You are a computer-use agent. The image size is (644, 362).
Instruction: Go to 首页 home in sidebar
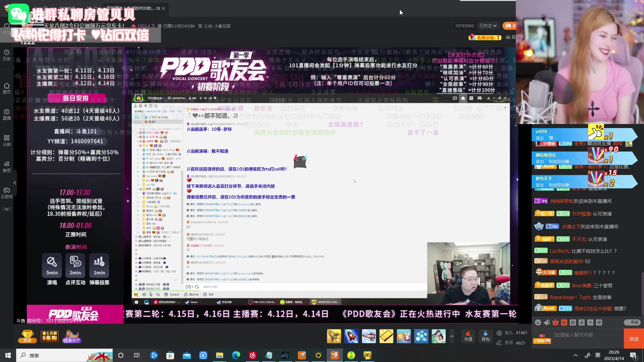(x=7, y=88)
